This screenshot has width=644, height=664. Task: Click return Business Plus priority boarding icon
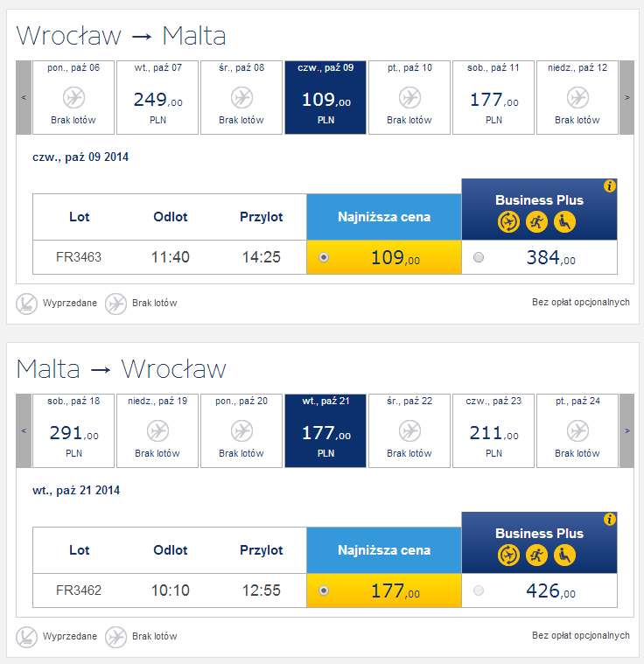pos(536,556)
